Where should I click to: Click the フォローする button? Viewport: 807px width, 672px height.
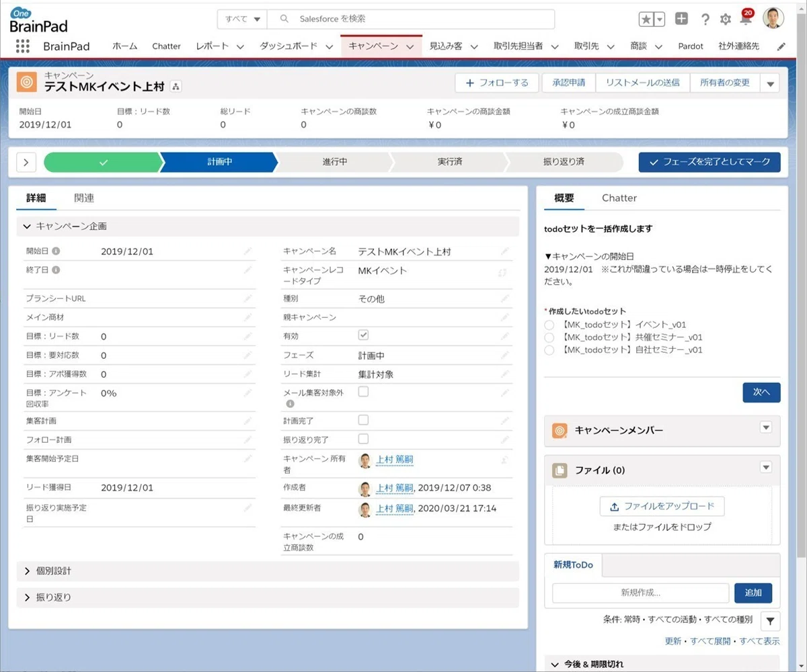(x=497, y=83)
